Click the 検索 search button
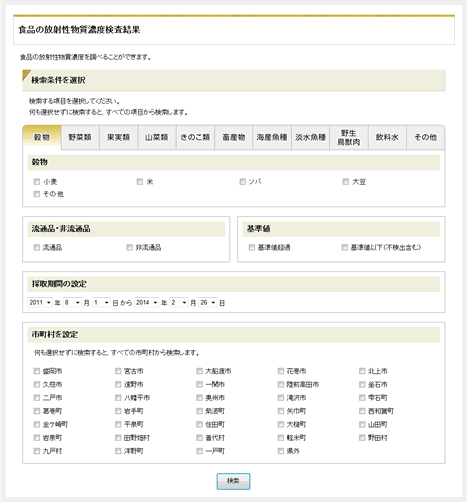 pos(233,481)
